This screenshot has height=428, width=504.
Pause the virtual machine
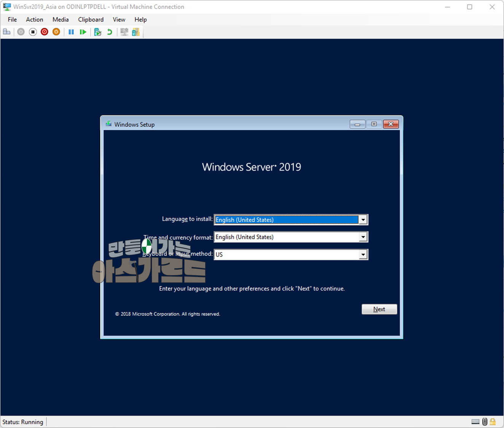(71, 32)
